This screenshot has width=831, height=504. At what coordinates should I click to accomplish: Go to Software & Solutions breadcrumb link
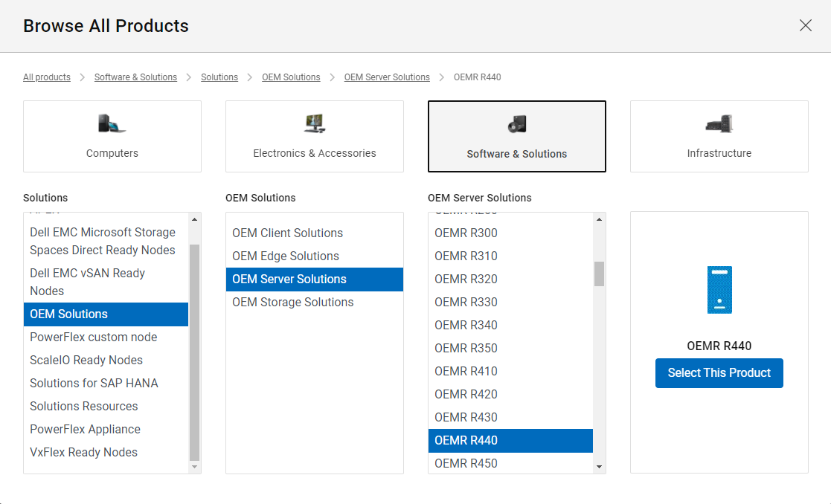(x=135, y=77)
